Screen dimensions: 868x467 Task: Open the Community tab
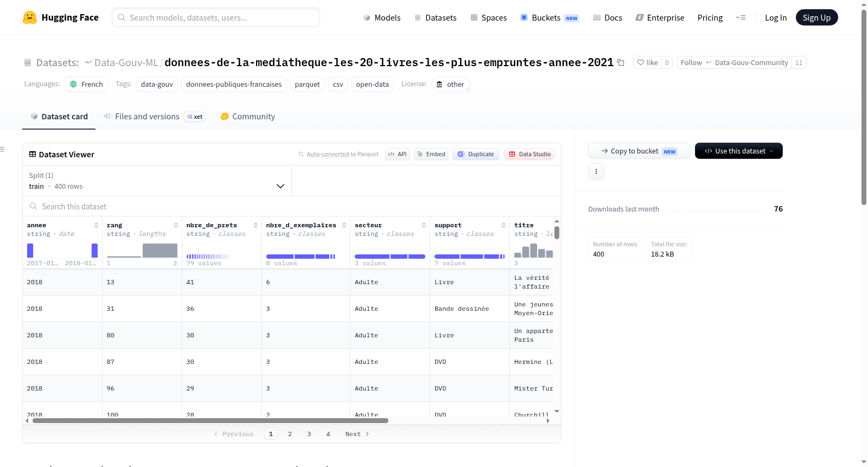(x=248, y=117)
